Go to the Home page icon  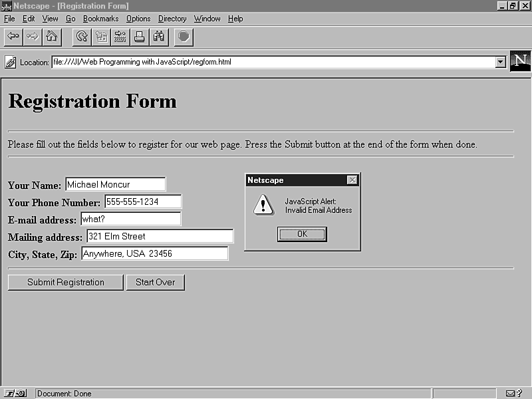[x=51, y=37]
